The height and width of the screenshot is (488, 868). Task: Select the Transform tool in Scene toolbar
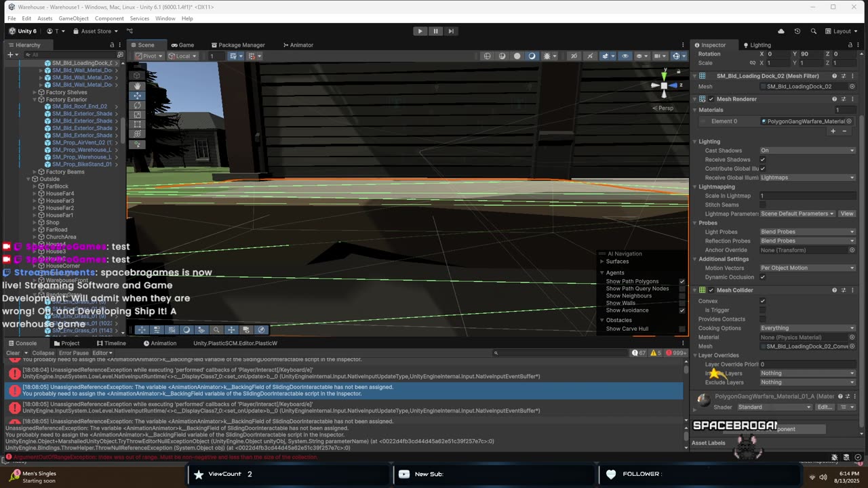point(137,134)
